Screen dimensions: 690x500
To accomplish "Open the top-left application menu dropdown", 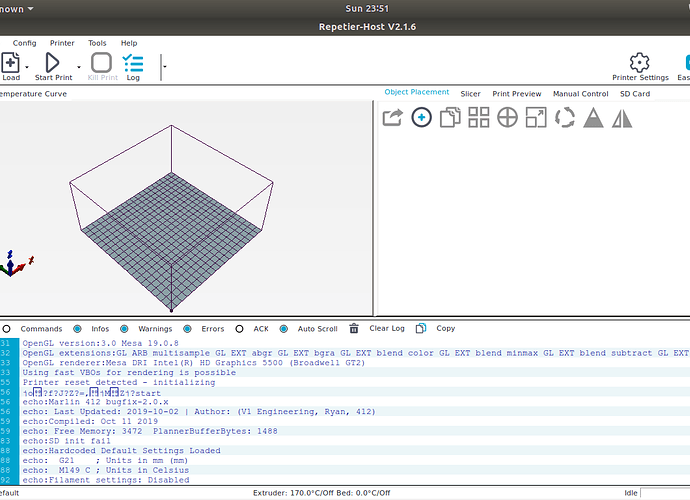I will click(17, 9).
